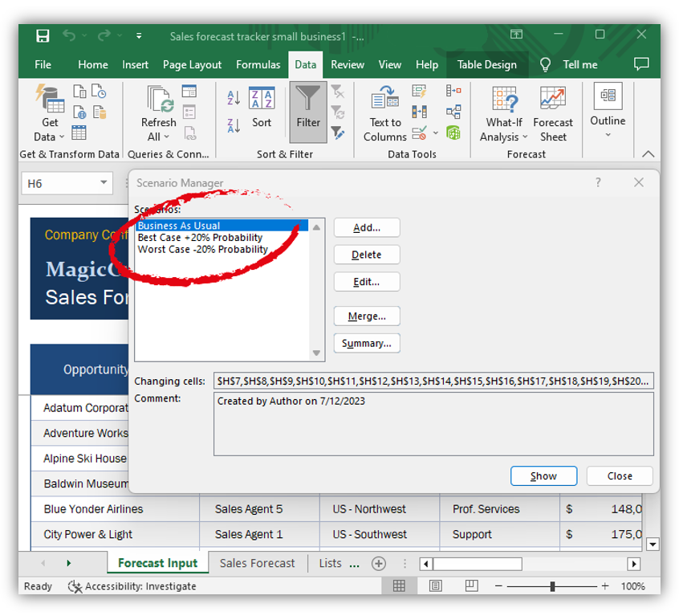This screenshot has height=616, width=679.
Task: Open the Page Layout tab
Action: point(192,64)
